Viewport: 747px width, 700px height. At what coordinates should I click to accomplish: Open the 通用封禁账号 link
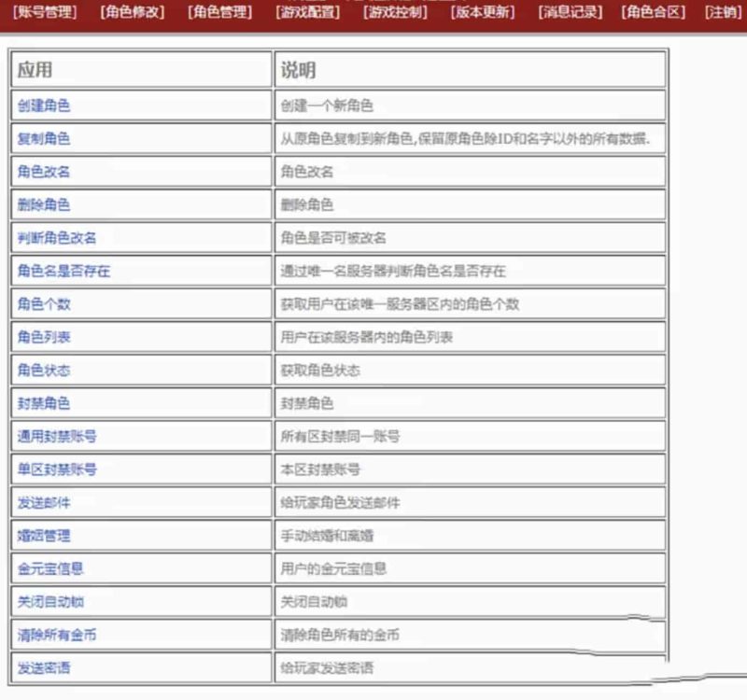pos(57,436)
